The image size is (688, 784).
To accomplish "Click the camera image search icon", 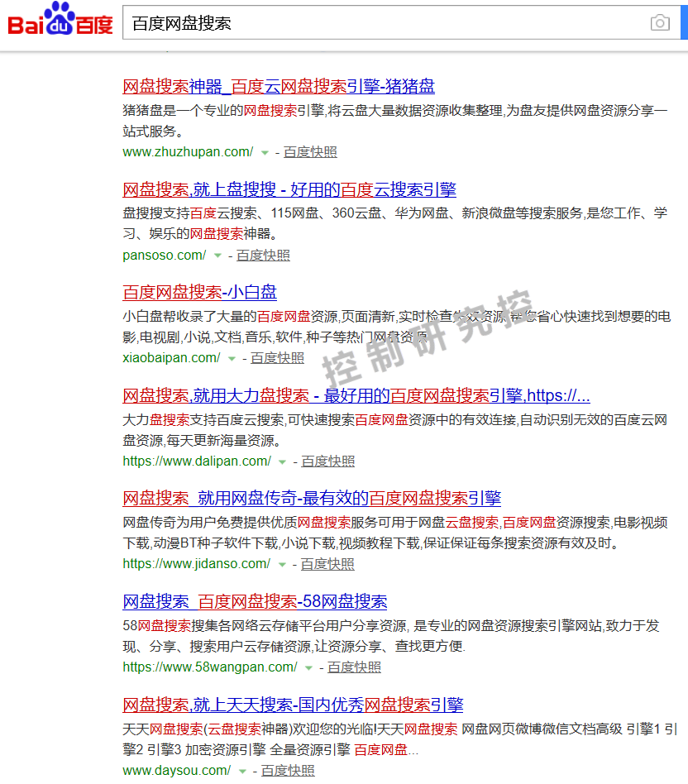I will coord(659,23).
